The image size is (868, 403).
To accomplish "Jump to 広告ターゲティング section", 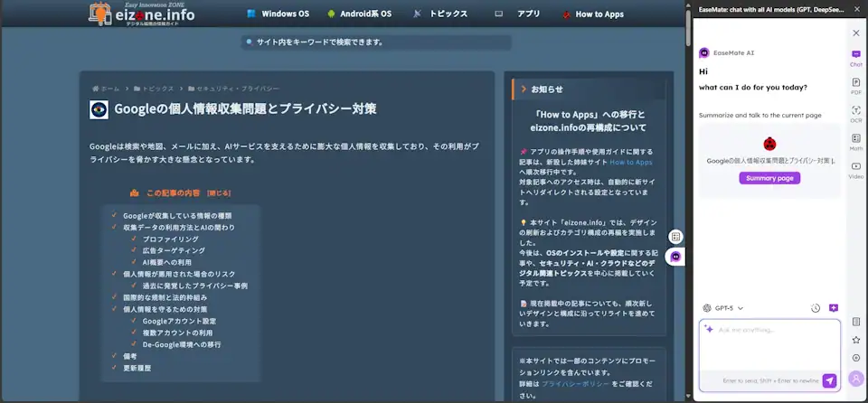I will [x=174, y=251].
